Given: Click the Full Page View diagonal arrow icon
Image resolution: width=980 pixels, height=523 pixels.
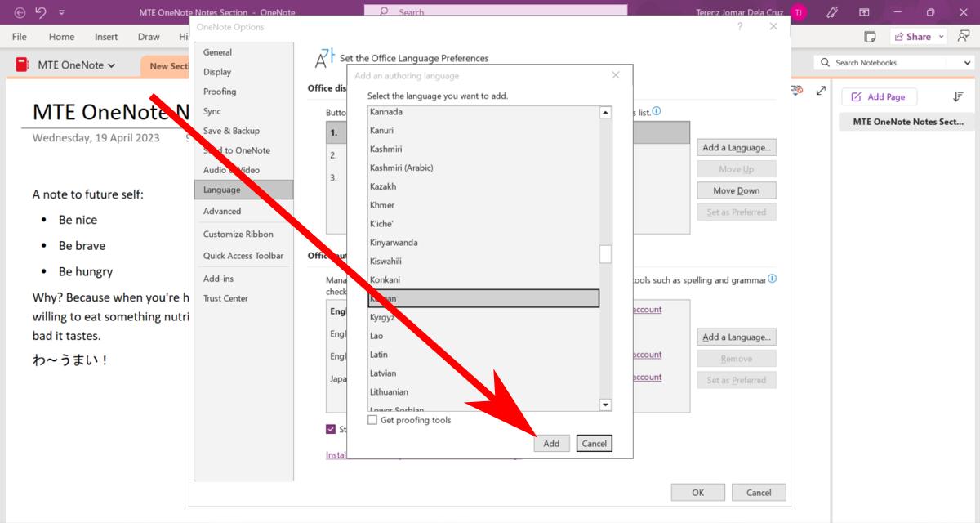Looking at the screenshot, I should [x=821, y=90].
